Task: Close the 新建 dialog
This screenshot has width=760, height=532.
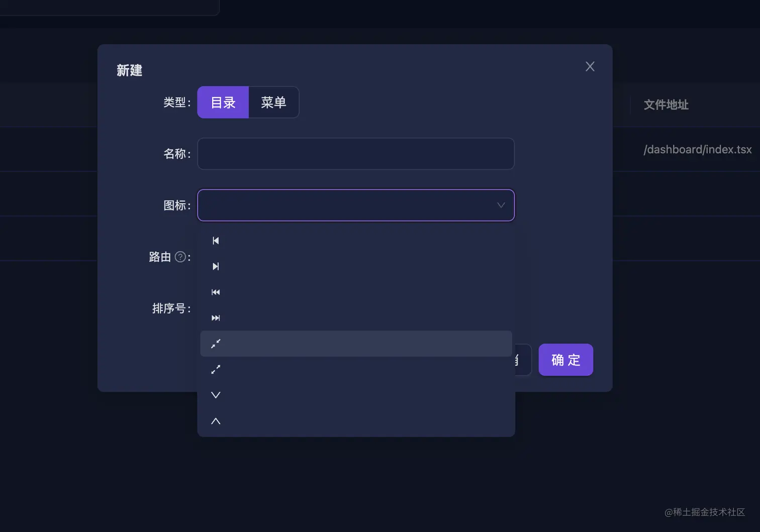Action: [x=590, y=66]
